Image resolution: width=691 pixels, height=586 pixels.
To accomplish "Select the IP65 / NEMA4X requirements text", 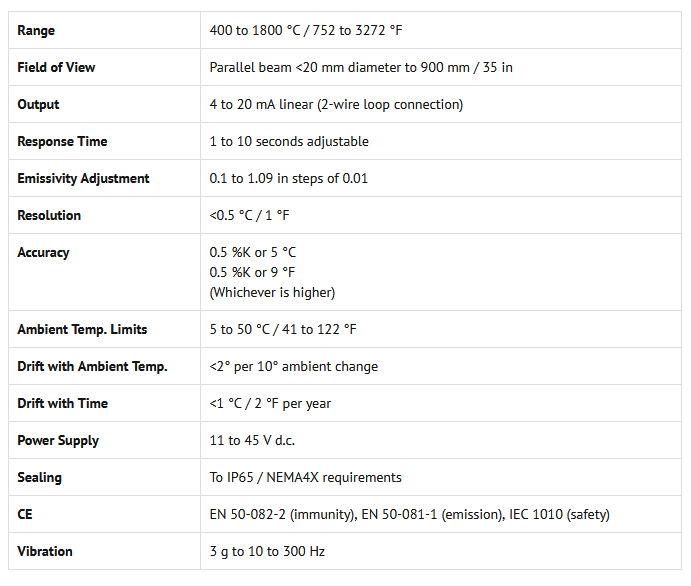I will pos(305,477).
